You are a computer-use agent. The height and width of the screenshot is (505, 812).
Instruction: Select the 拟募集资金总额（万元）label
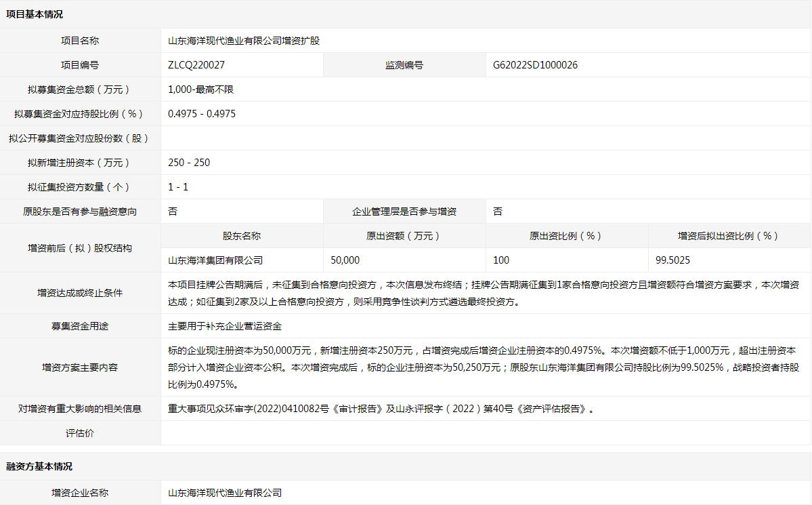coord(81,89)
